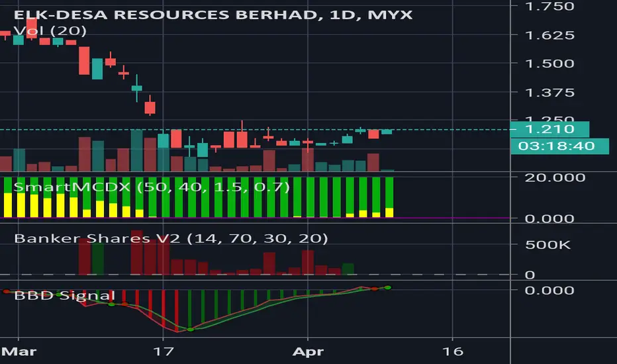Click the ELK-DESA RESOURCES BERHAD chart title

click(x=213, y=15)
